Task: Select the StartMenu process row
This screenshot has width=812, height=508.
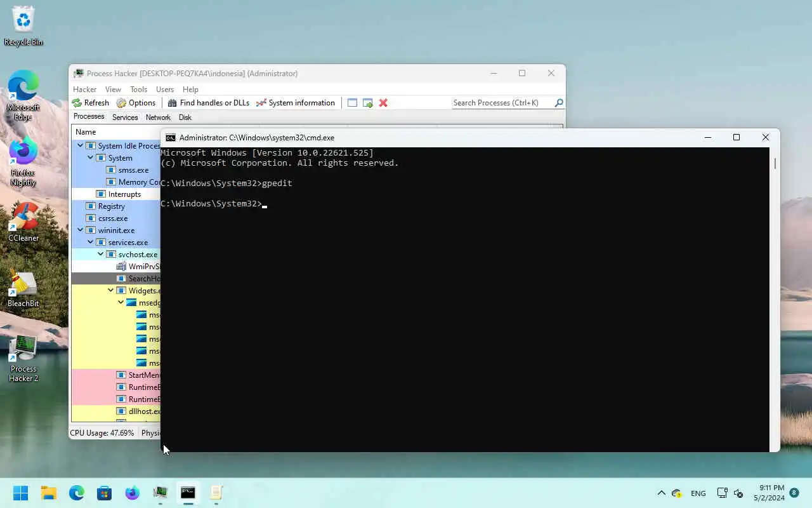Action: point(116,375)
